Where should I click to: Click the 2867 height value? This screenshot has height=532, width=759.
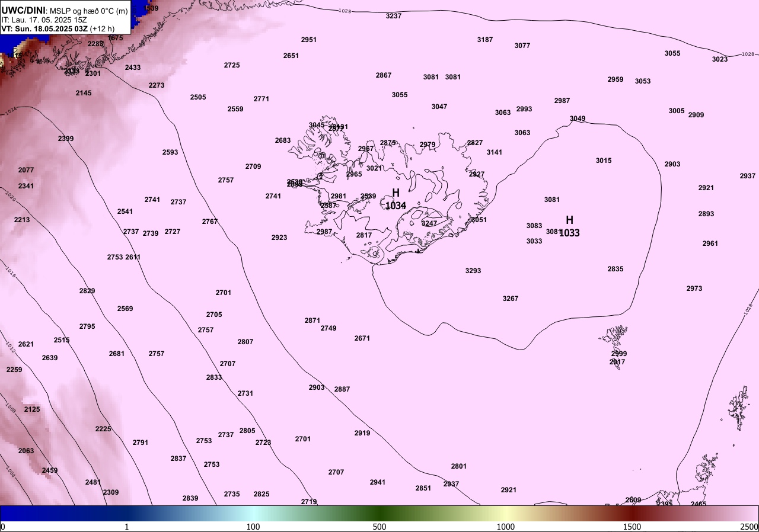coord(384,75)
